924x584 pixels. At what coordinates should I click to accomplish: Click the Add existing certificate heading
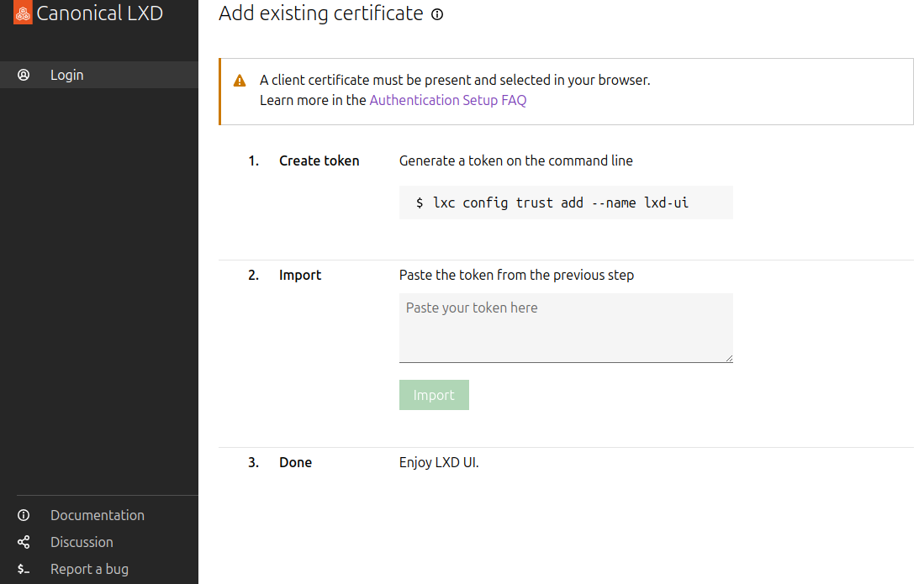(320, 13)
